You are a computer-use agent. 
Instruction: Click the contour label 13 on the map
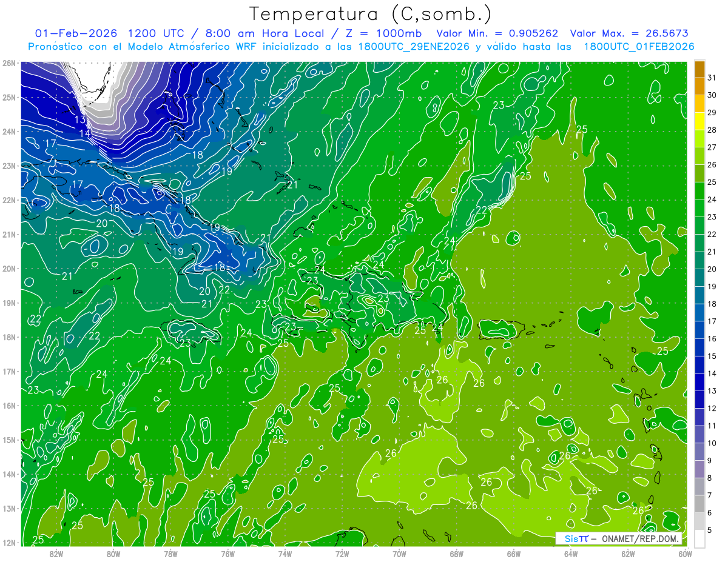[80, 120]
